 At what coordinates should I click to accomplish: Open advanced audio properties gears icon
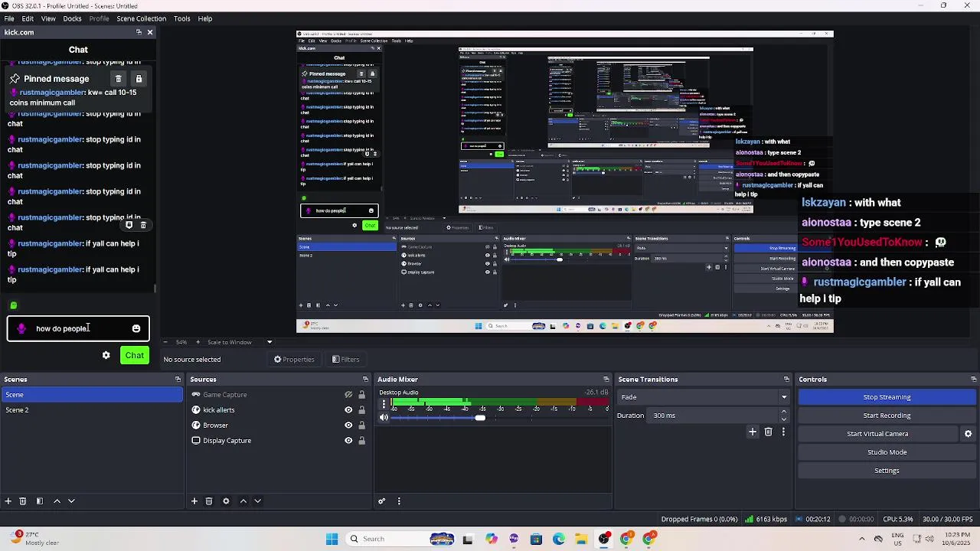click(x=382, y=501)
